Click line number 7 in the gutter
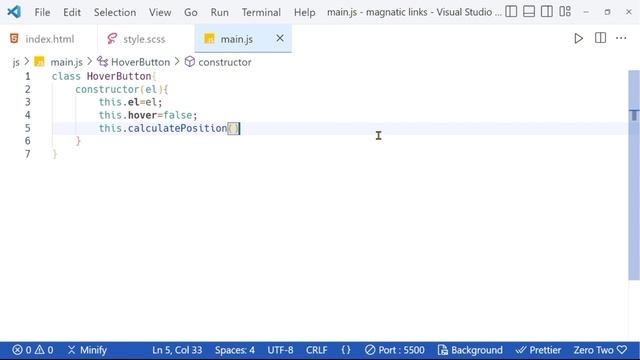Screen dimensions: 640x360 (x=27, y=154)
